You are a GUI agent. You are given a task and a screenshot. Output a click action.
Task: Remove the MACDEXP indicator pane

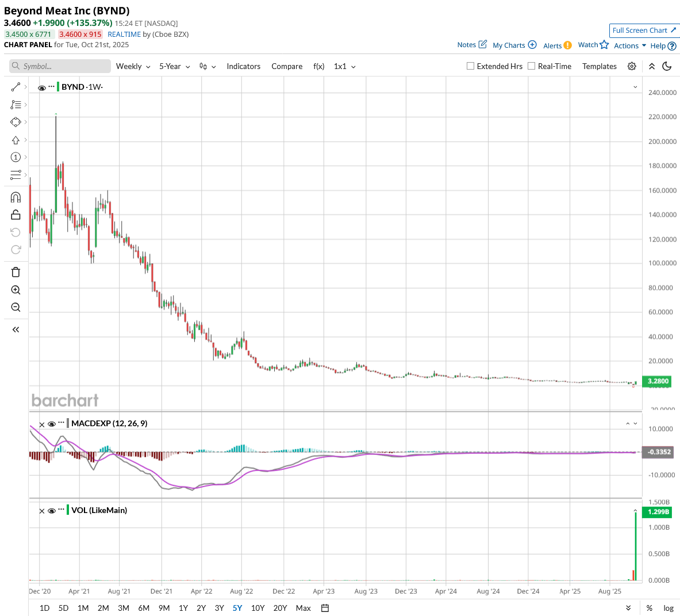pos(41,424)
